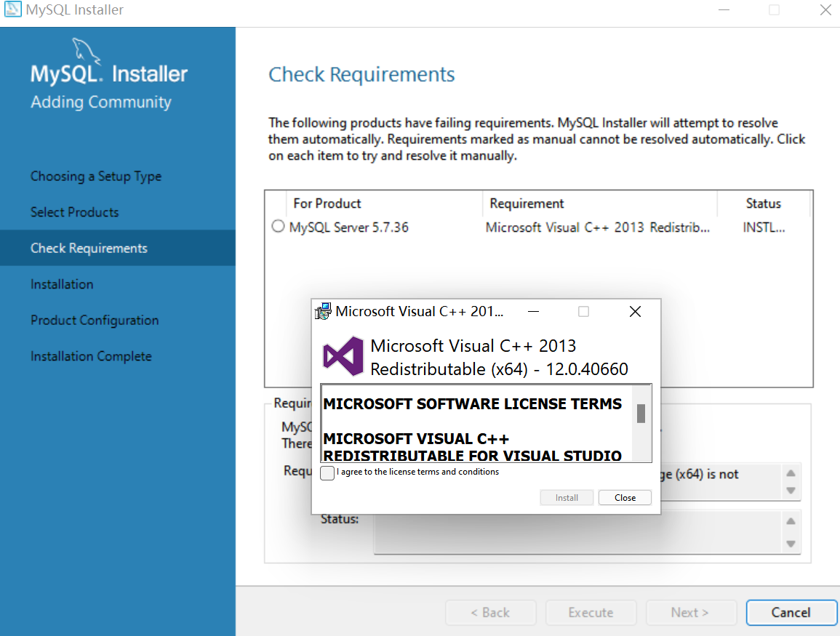Click the 'MySQL Server 5.7.36' product name

click(x=349, y=228)
